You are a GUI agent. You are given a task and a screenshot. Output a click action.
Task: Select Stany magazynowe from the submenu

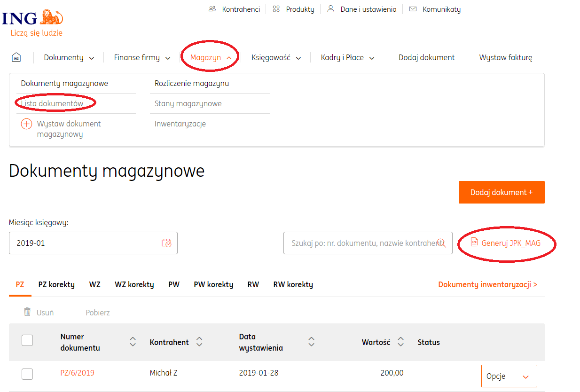188,103
